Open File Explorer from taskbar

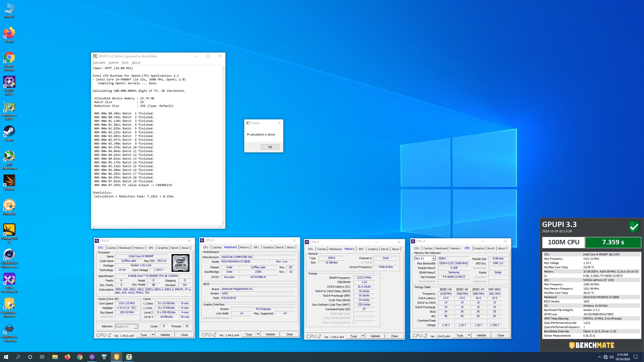point(55,357)
